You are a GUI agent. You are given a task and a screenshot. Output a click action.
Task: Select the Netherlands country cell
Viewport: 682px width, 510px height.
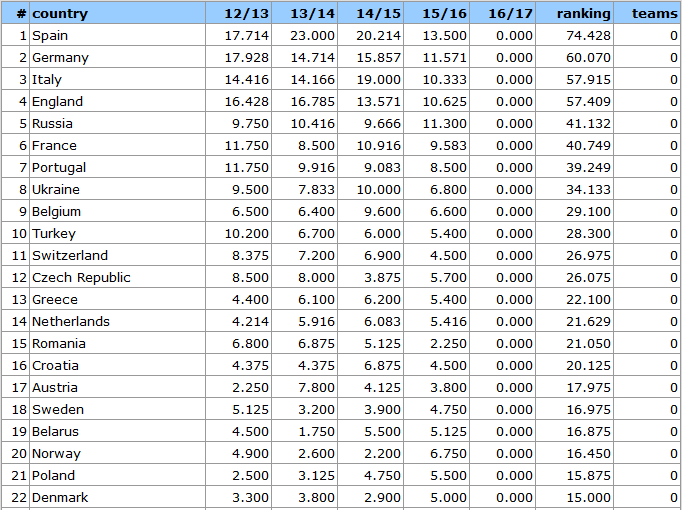[117, 321]
